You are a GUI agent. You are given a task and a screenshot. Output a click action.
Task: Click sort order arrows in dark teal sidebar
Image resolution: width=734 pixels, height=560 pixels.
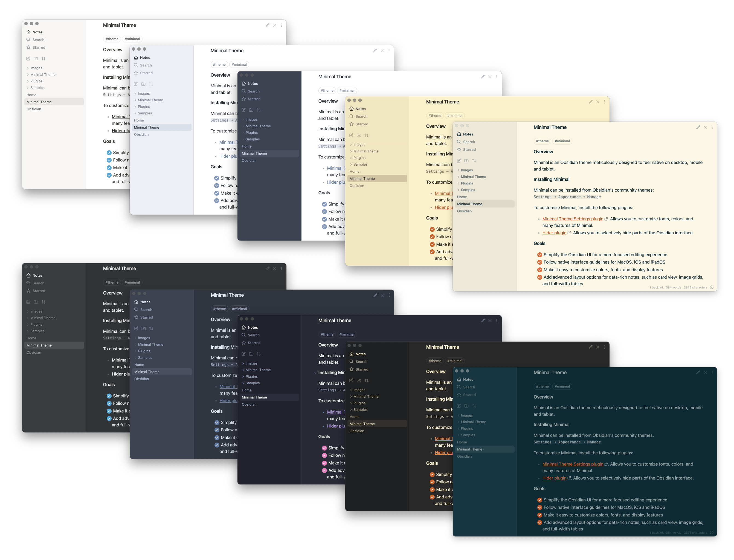(474, 406)
